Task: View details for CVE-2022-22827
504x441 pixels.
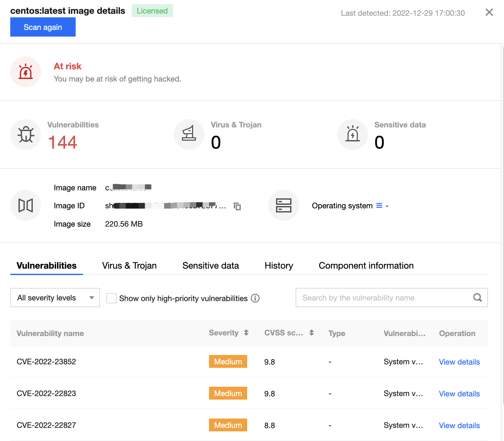Action: [459, 426]
